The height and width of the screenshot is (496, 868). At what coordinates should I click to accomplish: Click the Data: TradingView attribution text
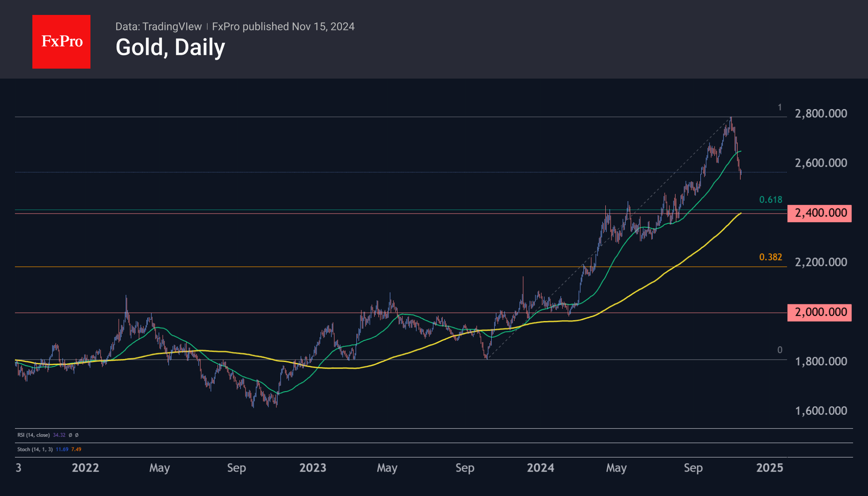point(158,27)
